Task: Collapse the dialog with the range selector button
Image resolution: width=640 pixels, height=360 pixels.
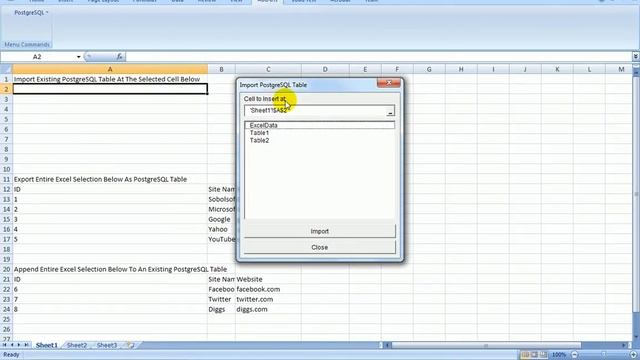Action: coord(390,111)
